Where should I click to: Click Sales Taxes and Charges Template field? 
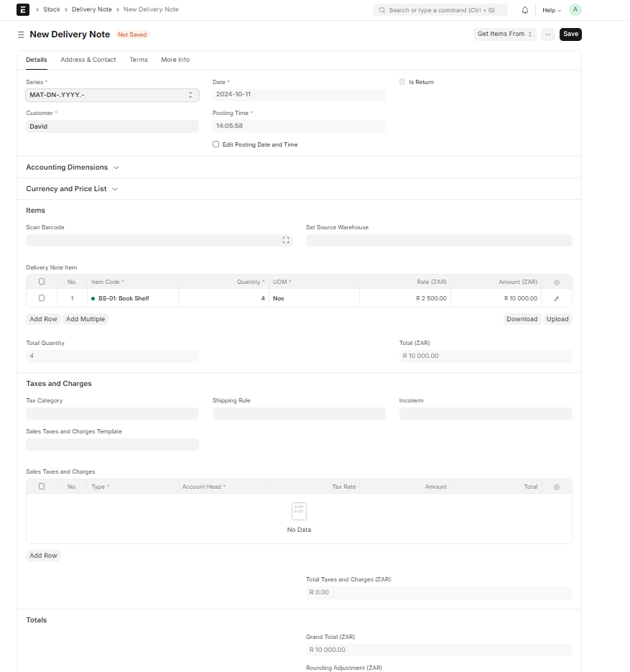[x=112, y=444]
